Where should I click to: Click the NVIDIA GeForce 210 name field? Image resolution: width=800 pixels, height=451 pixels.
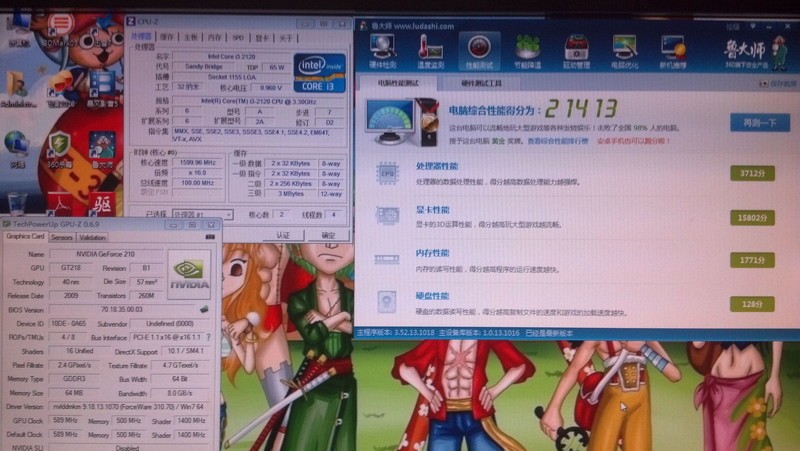106,254
